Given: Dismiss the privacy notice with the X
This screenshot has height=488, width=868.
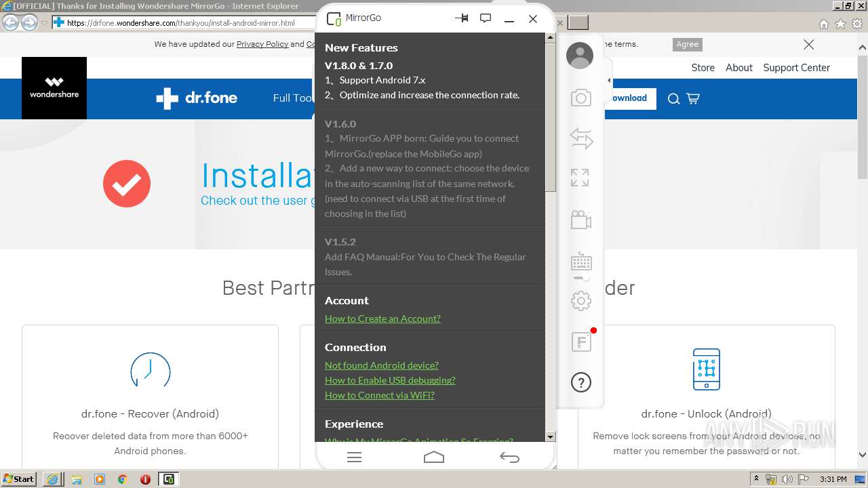Looking at the screenshot, I should [x=808, y=45].
